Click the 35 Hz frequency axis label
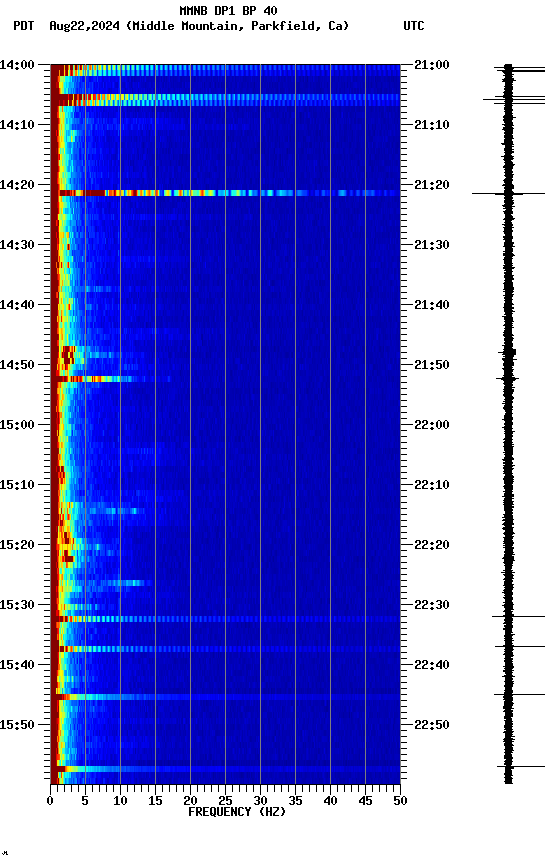This screenshot has height=864, width=552. tap(295, 801)
